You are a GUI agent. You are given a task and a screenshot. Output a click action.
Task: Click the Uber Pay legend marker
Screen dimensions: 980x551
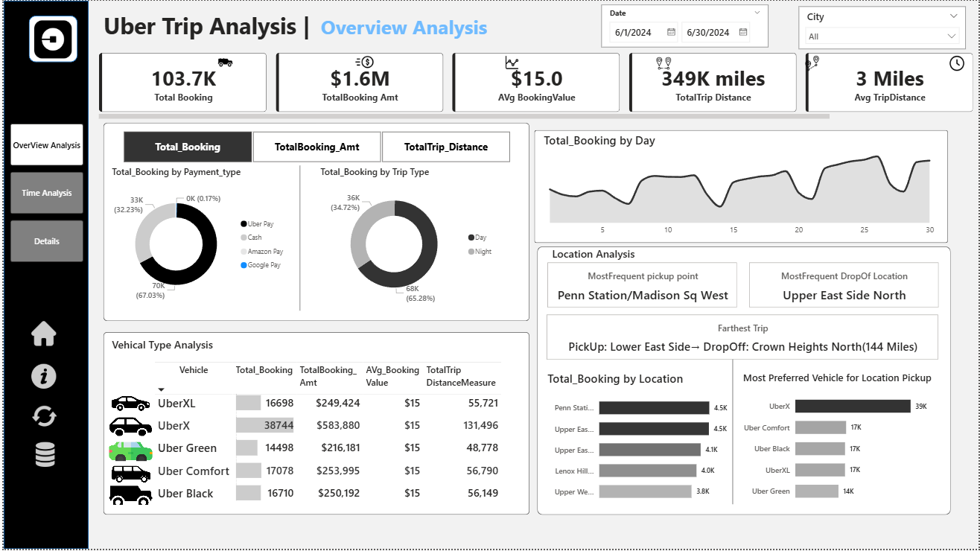244,223
